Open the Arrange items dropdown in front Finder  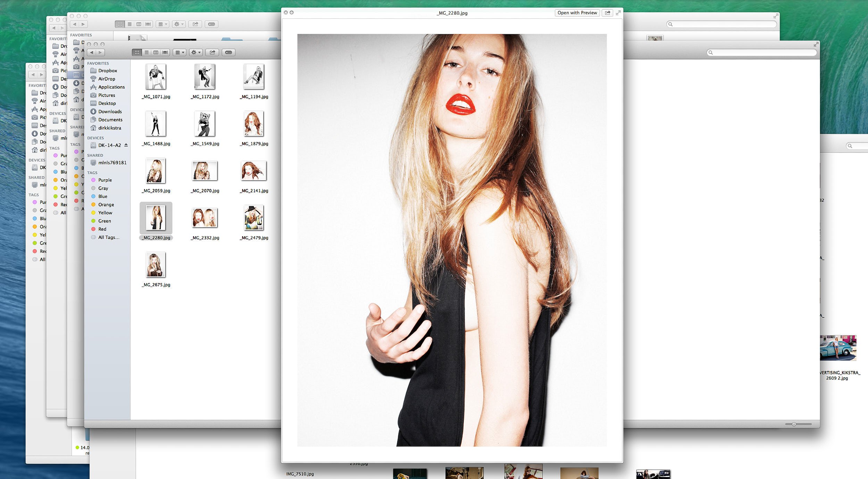tap(180, 52)
